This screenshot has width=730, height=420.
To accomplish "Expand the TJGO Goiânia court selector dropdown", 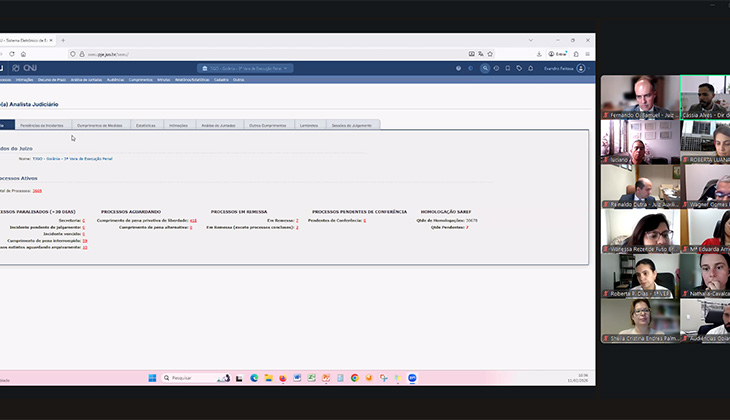I will click(x=245, y=68).
